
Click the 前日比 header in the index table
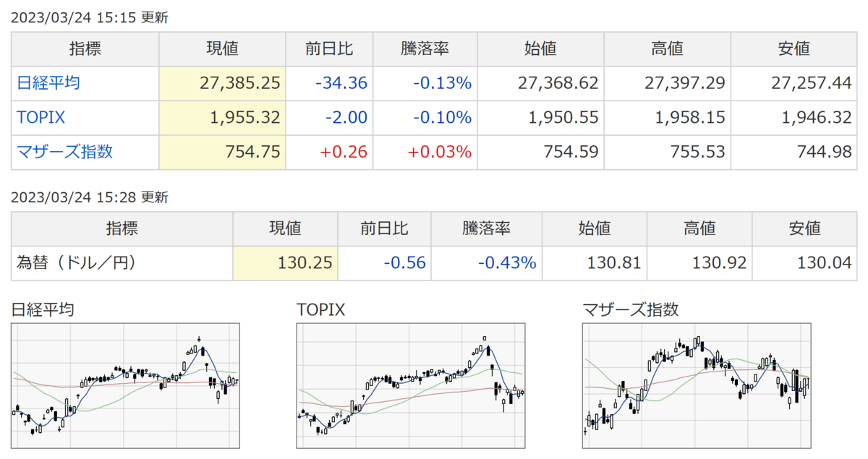coord(329,48)
